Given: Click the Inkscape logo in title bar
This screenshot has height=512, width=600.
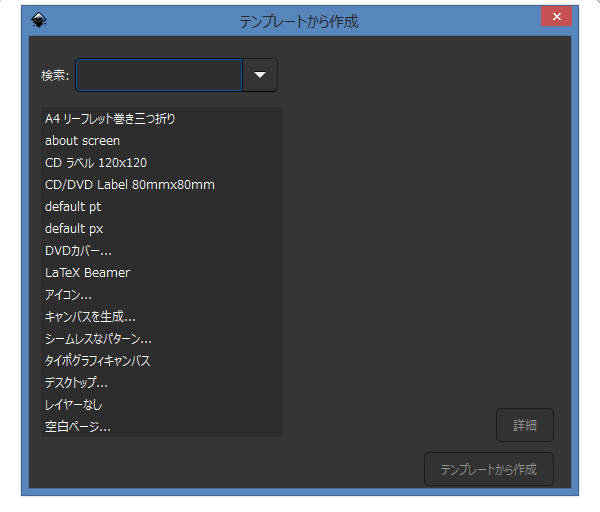Looking at the screenshot, I should click(x=39, y=20).
